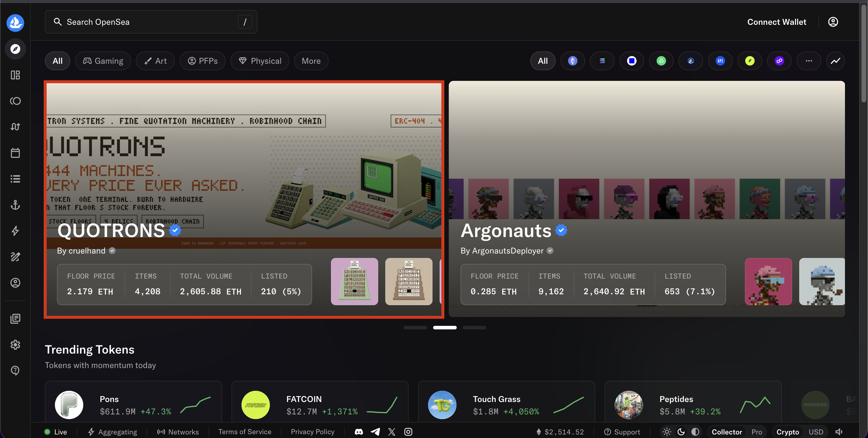Open the Discord link in footer

(x=359, y=432)
